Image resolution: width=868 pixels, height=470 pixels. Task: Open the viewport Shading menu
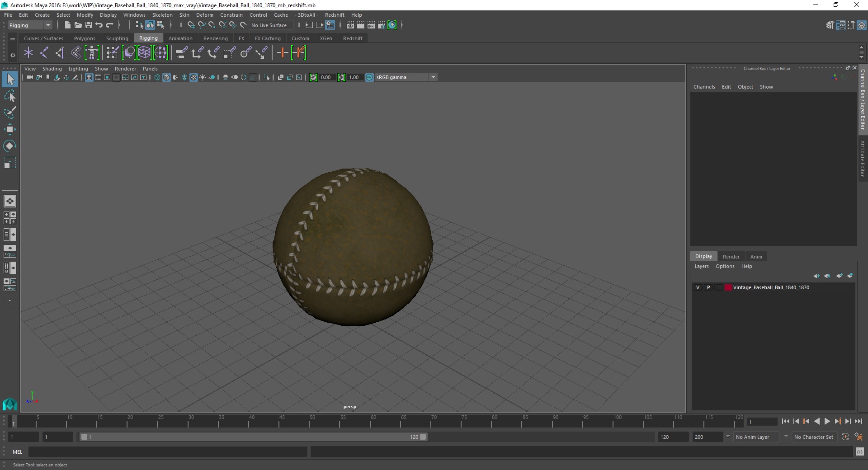click(x=52, y=69)
